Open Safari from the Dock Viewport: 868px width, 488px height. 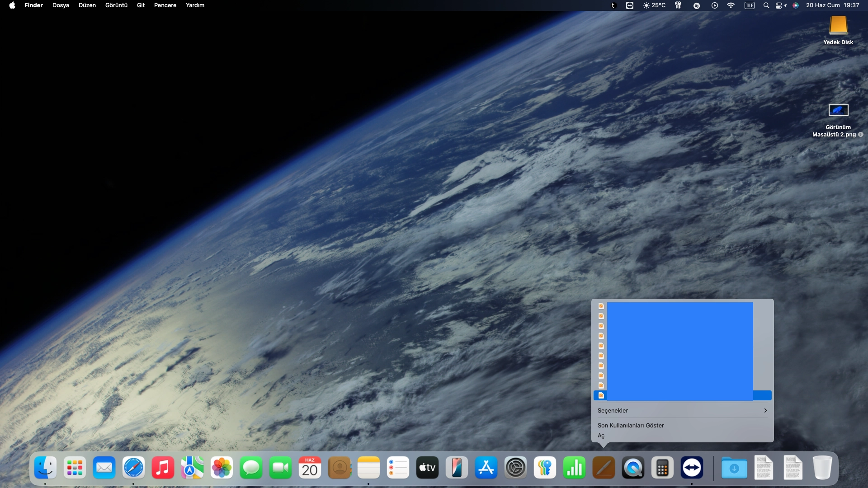click(x=133, y=468)
